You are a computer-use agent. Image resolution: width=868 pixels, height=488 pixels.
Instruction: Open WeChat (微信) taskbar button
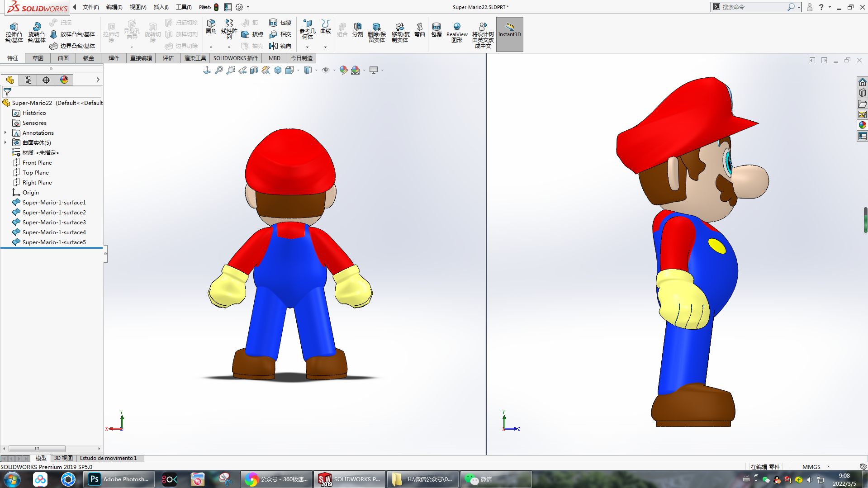[495, 479]
